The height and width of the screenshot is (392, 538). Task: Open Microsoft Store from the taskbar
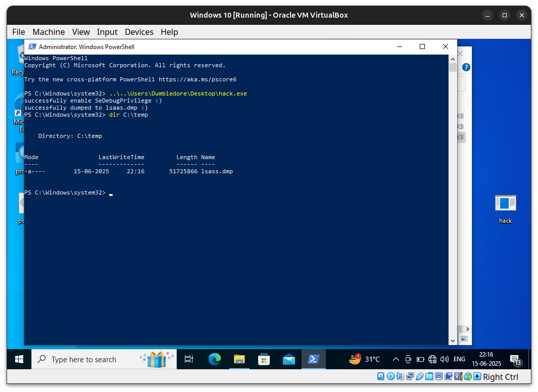264,359
